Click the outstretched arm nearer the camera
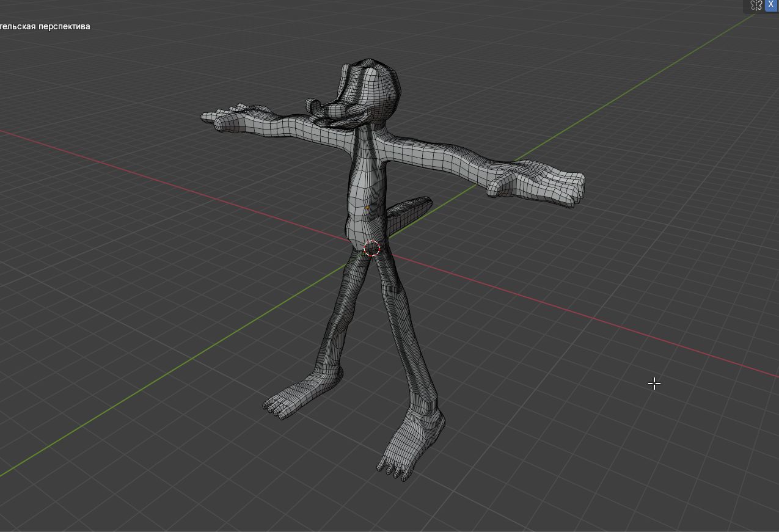Screen dimensions: 779x532 [440, 158]
